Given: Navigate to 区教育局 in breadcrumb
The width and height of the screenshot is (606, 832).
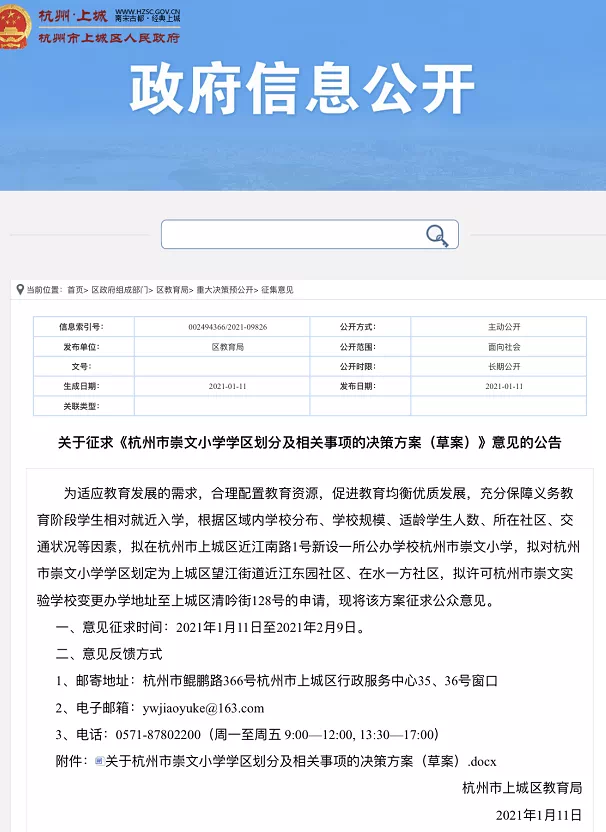Looking at the screenshot, I should 172,290.
